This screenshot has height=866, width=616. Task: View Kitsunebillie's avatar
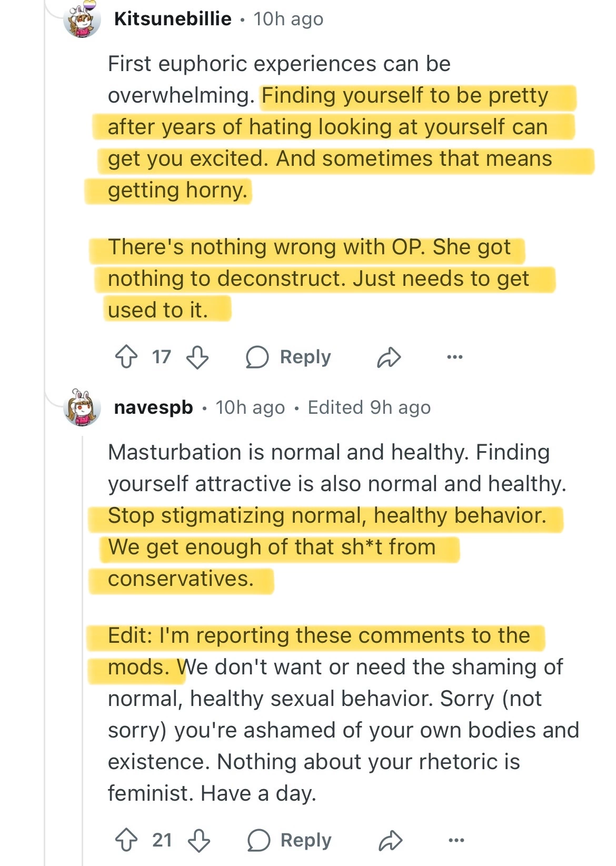(x=82, y=20)
